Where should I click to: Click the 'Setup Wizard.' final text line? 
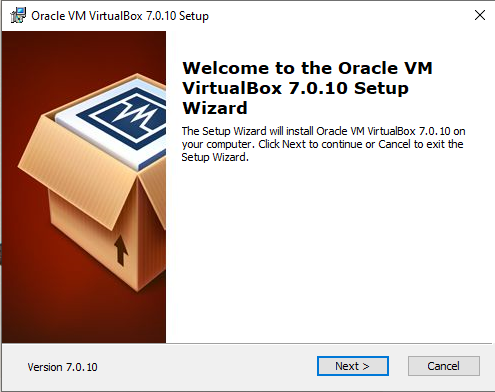click(215, 157)
